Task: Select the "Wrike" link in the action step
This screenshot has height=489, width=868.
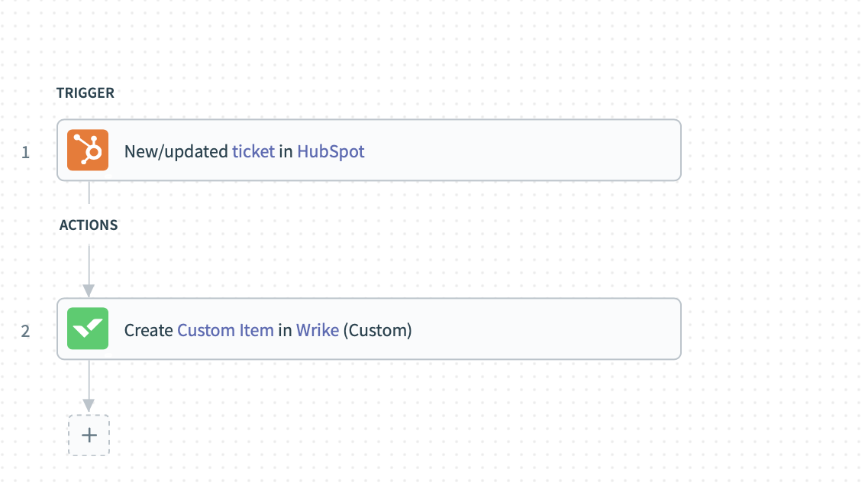Action: click(318, 330)
